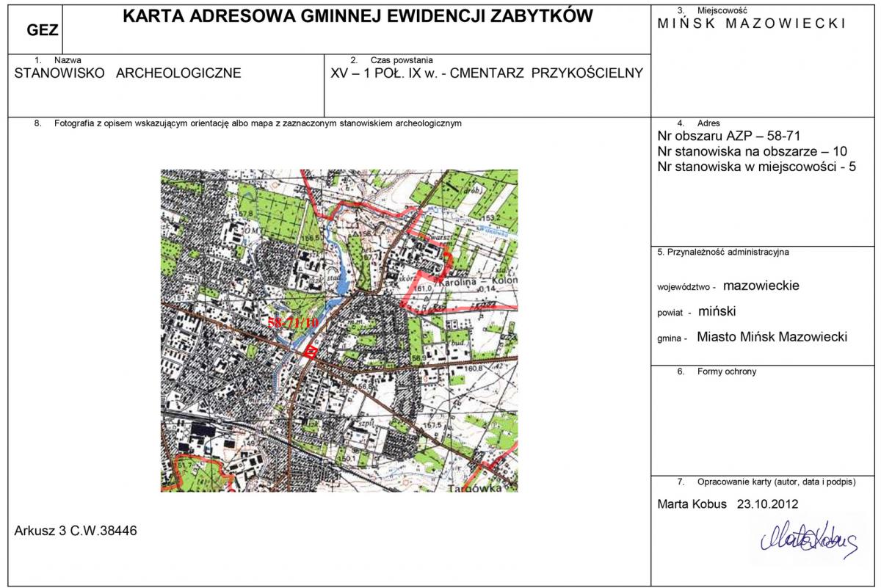Click the title Karta Adresowa Gminnej Ewidencji Zabytków
This screenshot has height=588, width=881.
click(357, 17)
